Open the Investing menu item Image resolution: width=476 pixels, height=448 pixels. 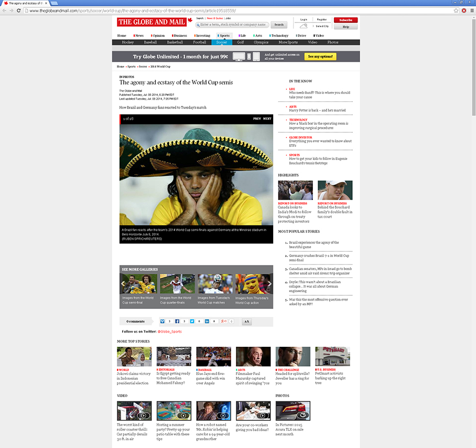[x=202, y=36]
